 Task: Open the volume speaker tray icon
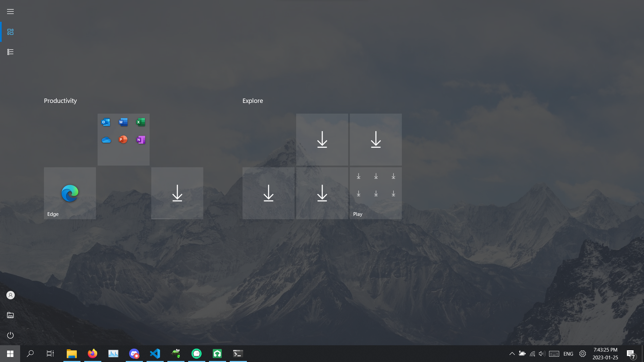[x=542, y=354]
